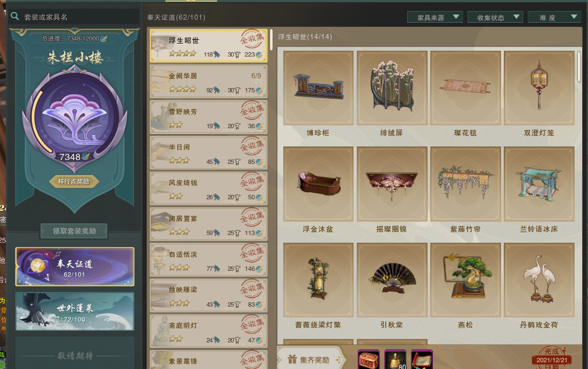Screen dimensions: 588x369
Task: Click the 梓行点奖励 button
Action: 74,181
